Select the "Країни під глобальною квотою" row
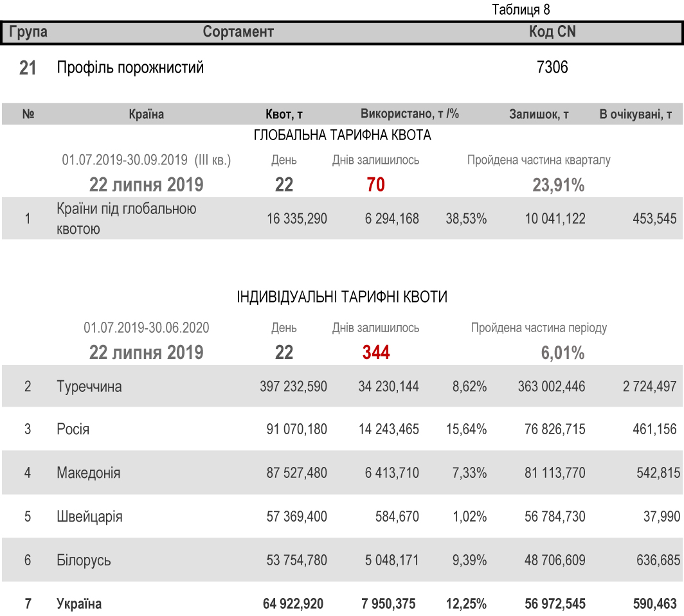684x616 pixels. pyautogui.click(x=126, y=218)
